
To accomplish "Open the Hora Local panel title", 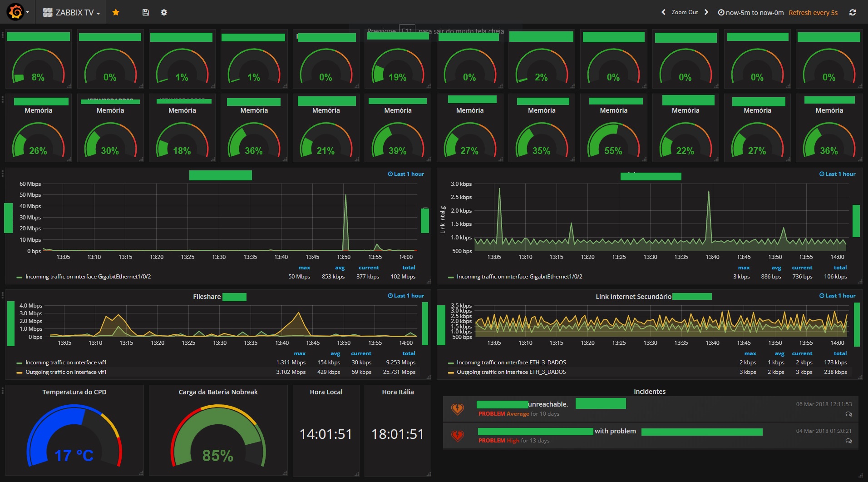I will click(x=326, y=392).
